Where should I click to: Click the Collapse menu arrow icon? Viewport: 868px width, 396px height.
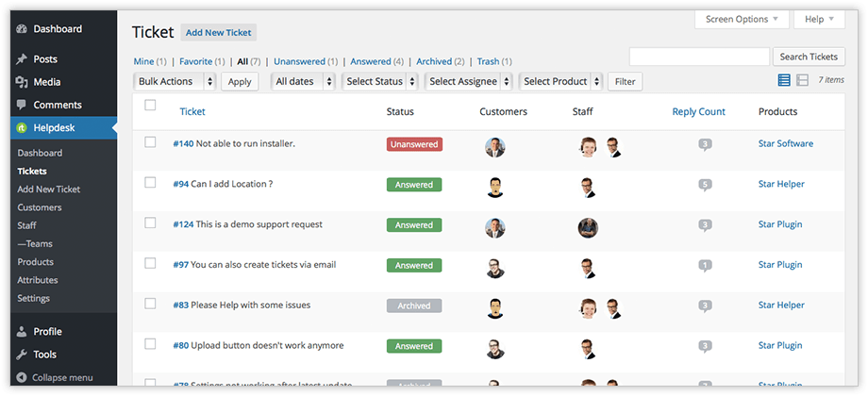[x=22, y=378]
